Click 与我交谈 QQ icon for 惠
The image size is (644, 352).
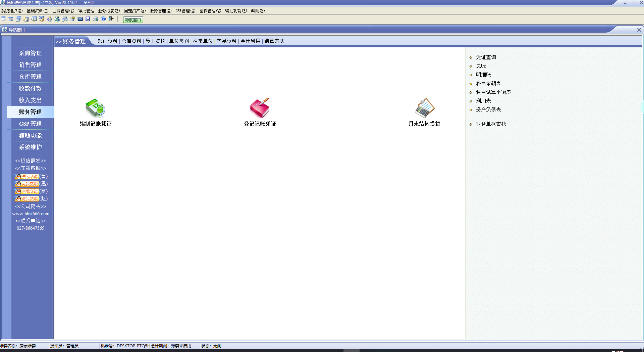(x=27, y=184)
